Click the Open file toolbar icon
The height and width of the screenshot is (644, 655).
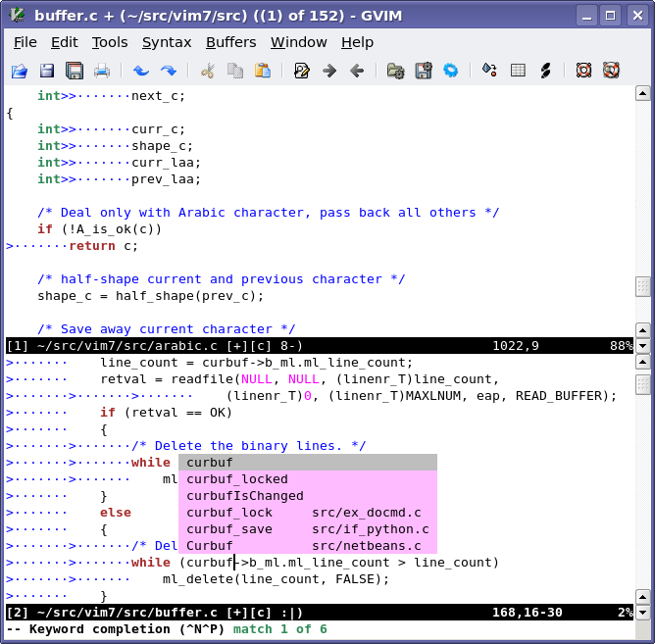pyautogui.click(x=20, y=71)
